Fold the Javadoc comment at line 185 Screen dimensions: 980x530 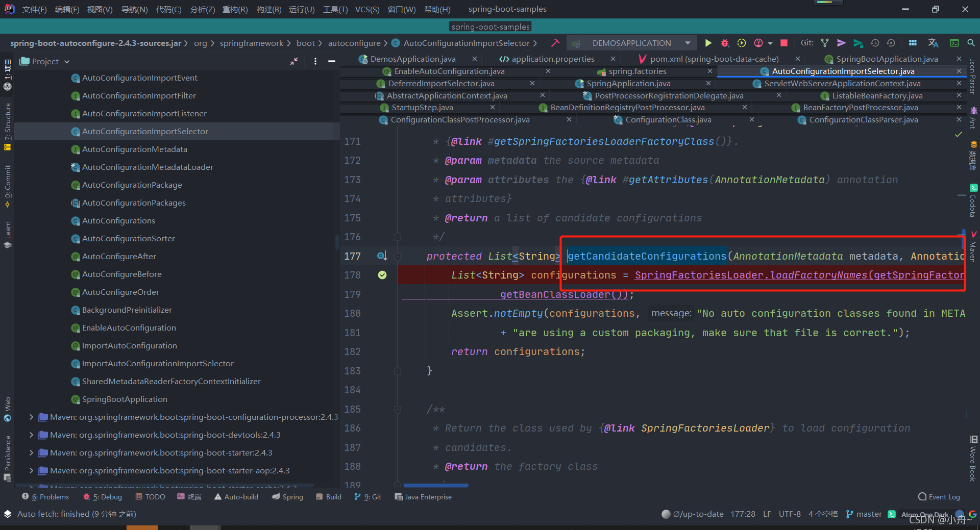click(397, 409)
